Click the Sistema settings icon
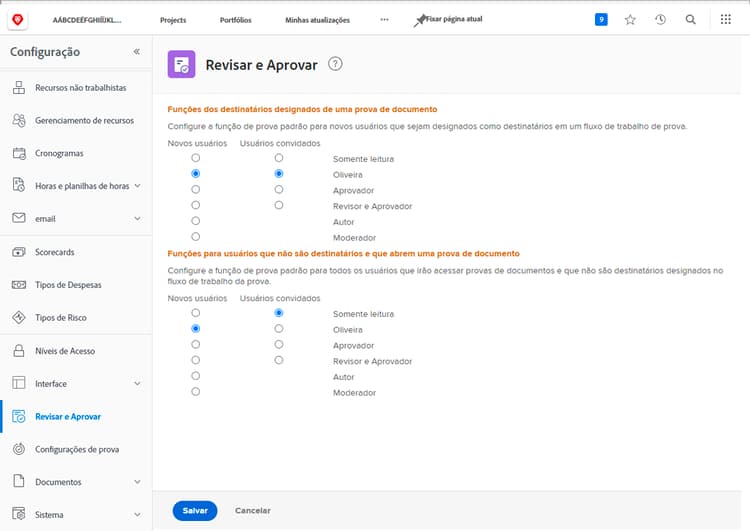The height and width of the screenshot is (531, 750). click(x=19, y=514)
